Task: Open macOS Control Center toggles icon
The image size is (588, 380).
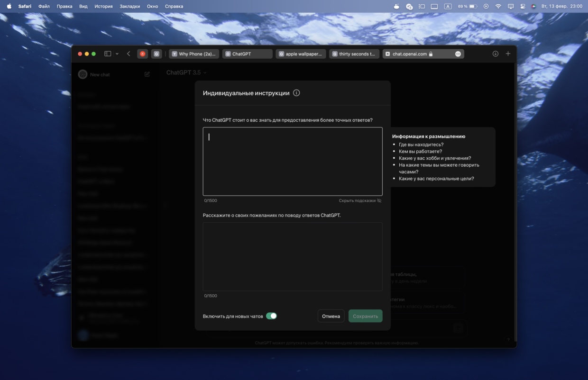Action: pos(523,6)
